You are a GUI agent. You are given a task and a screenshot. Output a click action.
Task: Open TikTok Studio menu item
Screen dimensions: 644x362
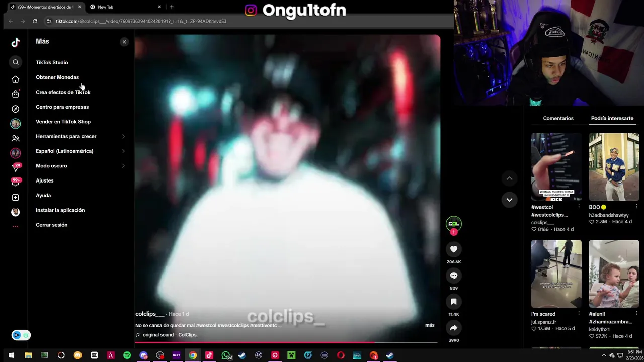tap(52, 62)
